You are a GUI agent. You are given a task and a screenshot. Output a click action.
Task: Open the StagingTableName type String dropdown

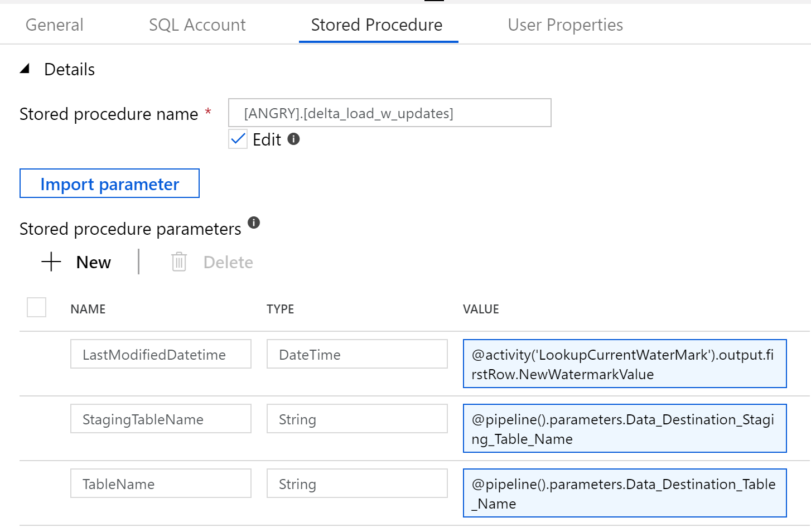[x=357, y=419]
